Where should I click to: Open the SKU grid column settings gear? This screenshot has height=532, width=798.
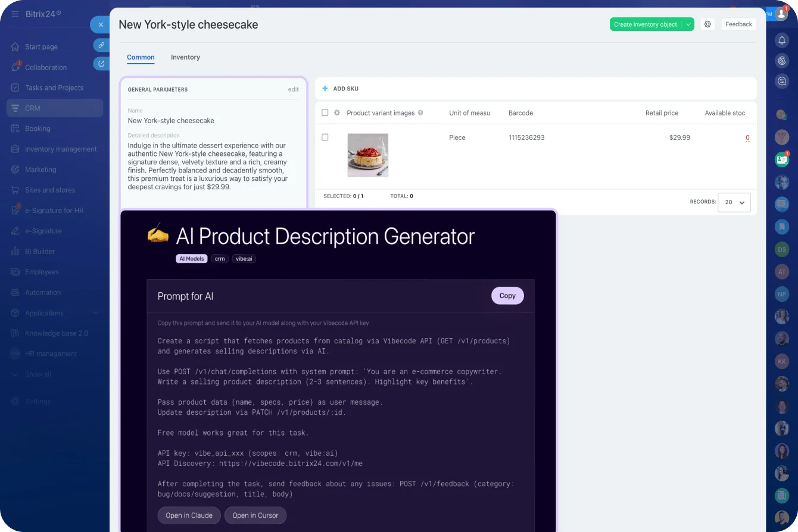[x=337, y=112]
